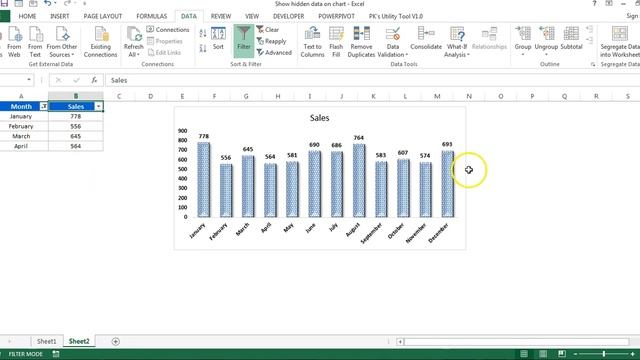Click the formula bar input

coord(371,80)
